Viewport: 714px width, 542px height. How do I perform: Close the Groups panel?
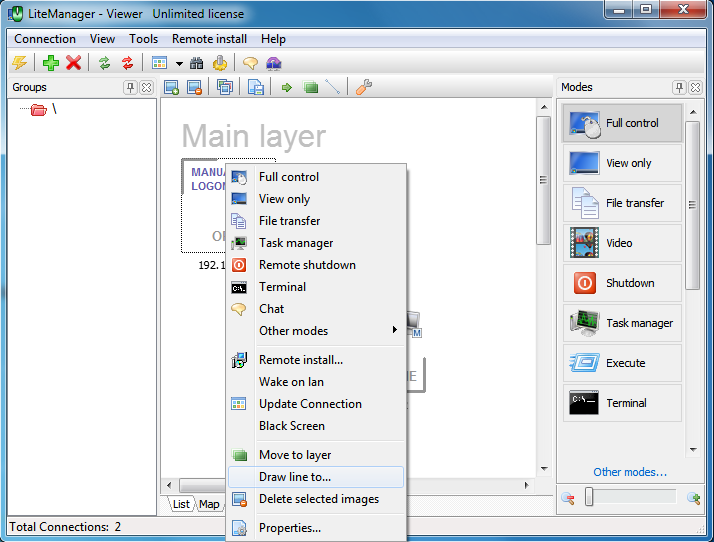(x=146, y=87)
